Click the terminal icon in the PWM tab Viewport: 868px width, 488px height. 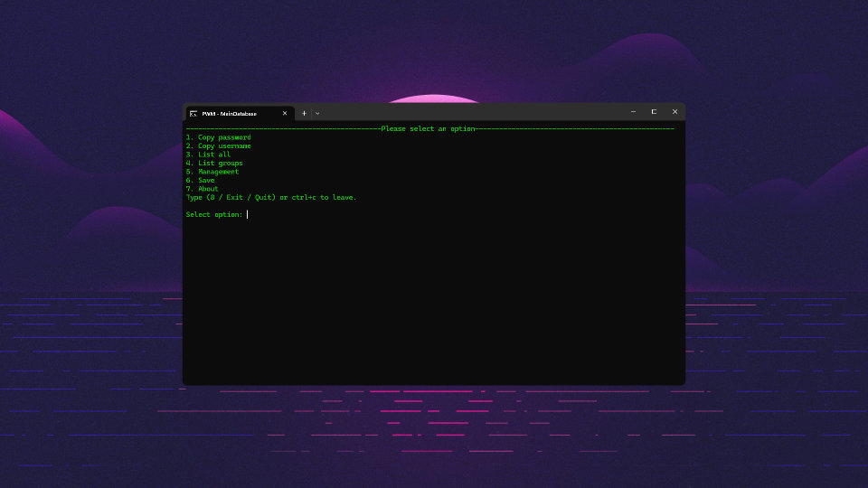(193, 113)
